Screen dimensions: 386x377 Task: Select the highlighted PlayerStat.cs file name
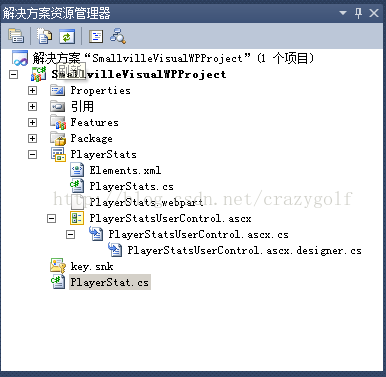point(110,282)
